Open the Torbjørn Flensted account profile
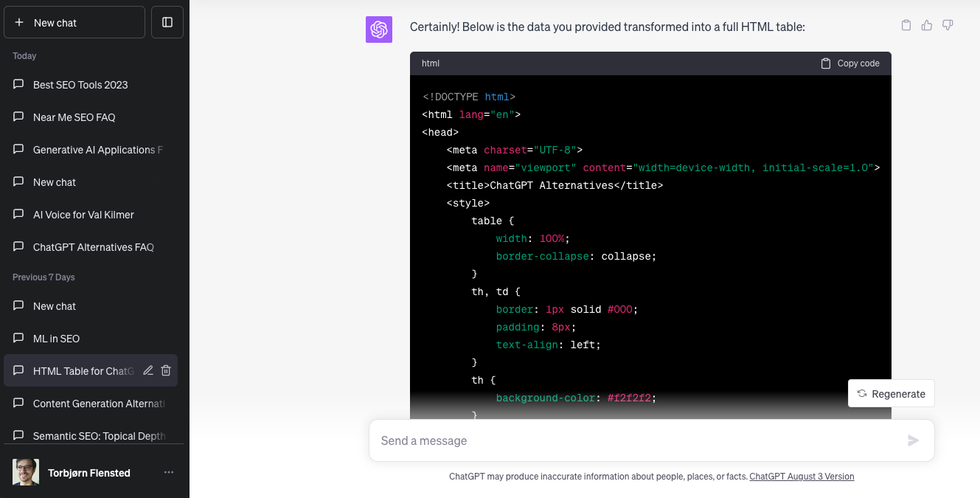 (x=94, y=472)
